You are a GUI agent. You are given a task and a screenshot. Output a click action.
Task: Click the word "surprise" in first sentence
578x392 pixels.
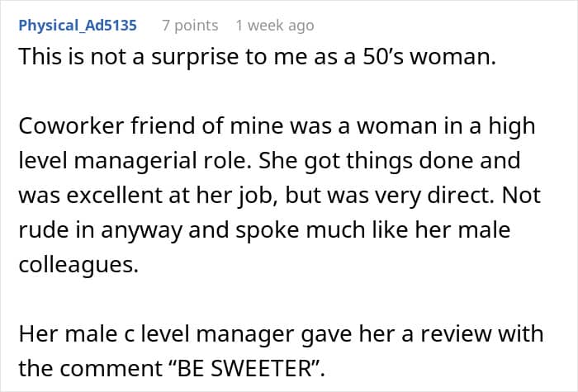click(195, 59)
